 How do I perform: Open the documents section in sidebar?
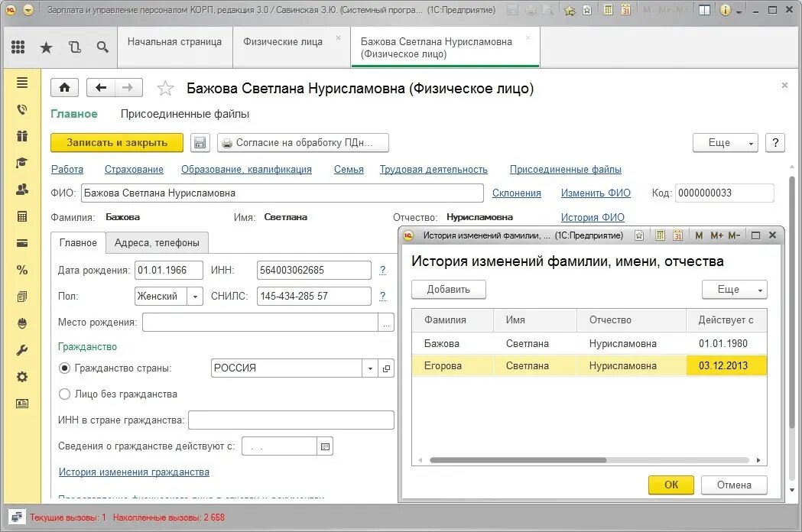(x=22, y=297)
